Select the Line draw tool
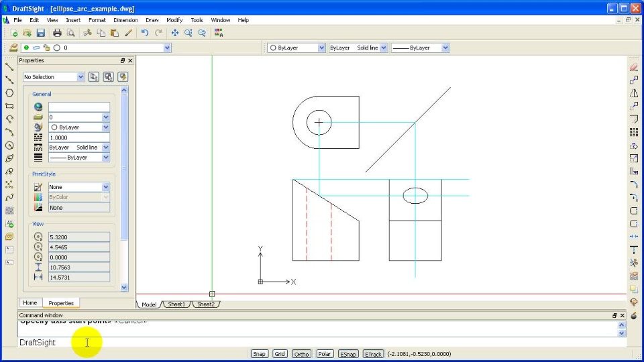 [9, 66]
